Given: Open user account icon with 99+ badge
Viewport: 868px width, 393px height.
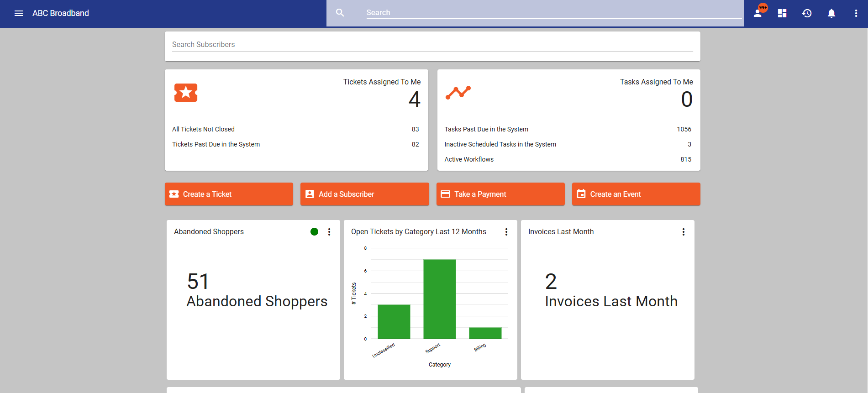Looking at the screenshot, I should pos(758,12).
